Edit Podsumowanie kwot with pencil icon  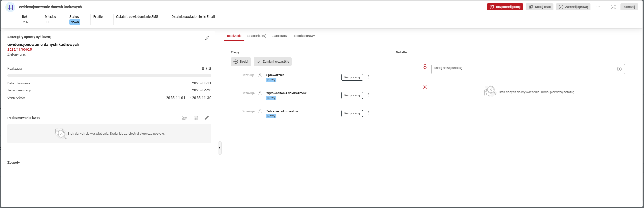[x=207, y=118]
